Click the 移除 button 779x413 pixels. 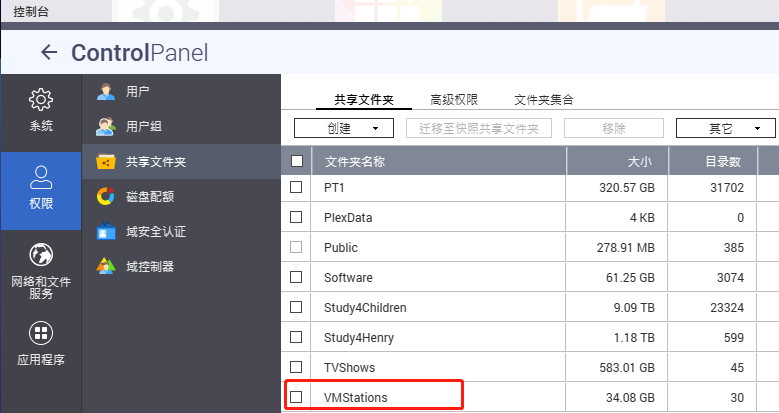tap(614, 128)
